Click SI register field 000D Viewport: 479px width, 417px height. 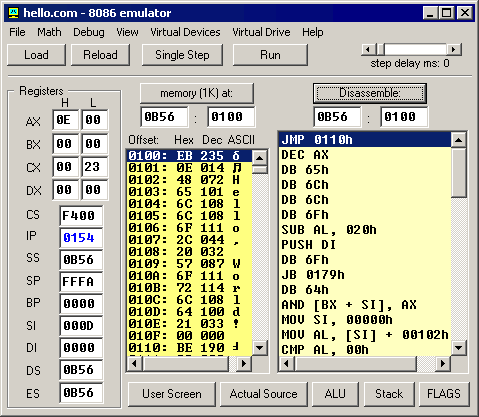click(81, 326)
